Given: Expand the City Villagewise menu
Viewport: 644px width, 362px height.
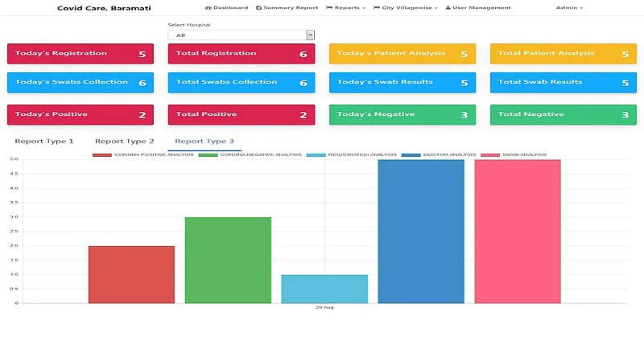Looking at the screenshot, I should tap(406, 8).
